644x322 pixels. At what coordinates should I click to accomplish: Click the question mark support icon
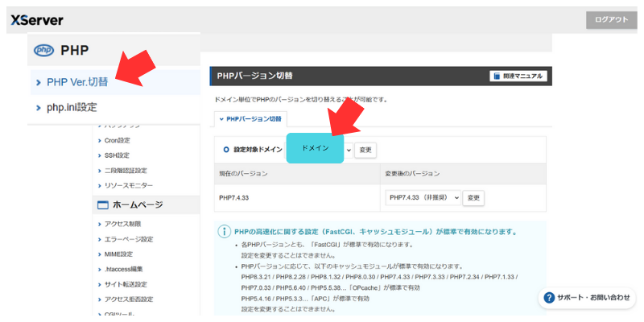549,297
